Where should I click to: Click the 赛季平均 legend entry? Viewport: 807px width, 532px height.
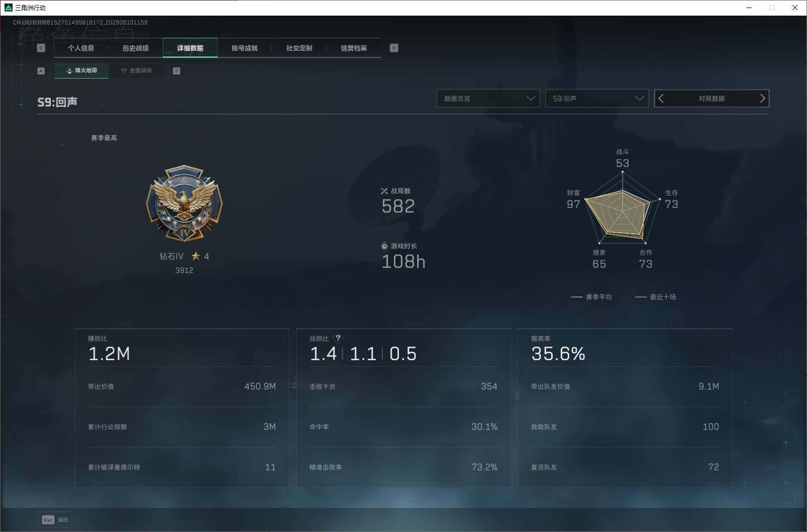[592, 297]
